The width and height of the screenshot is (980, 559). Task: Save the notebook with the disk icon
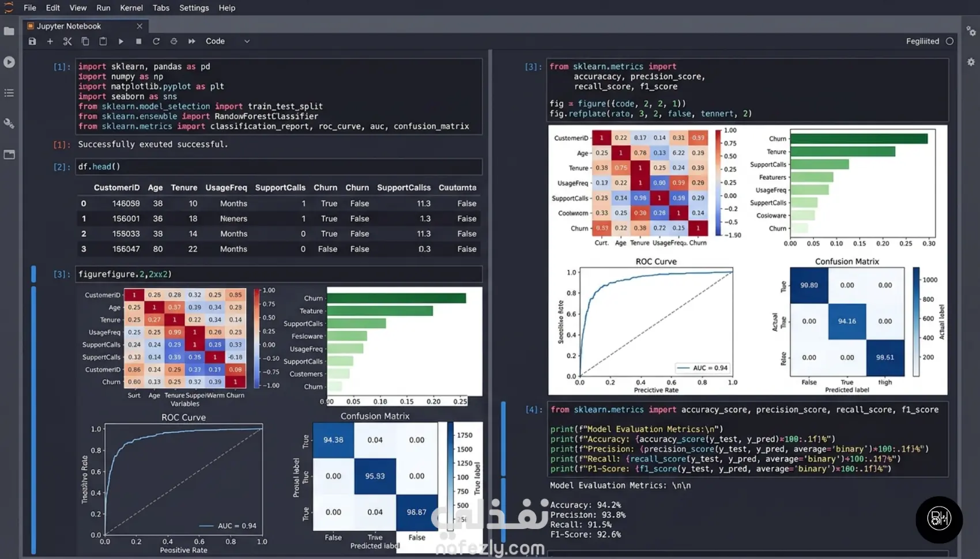[x=32, y=41]
